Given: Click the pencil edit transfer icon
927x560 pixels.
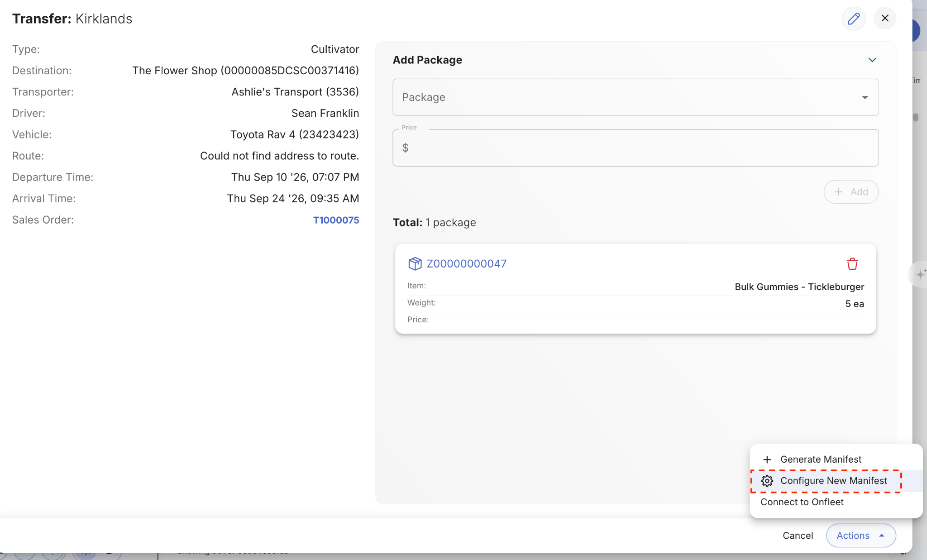Looking at the screenshot, I should point(853,19).
